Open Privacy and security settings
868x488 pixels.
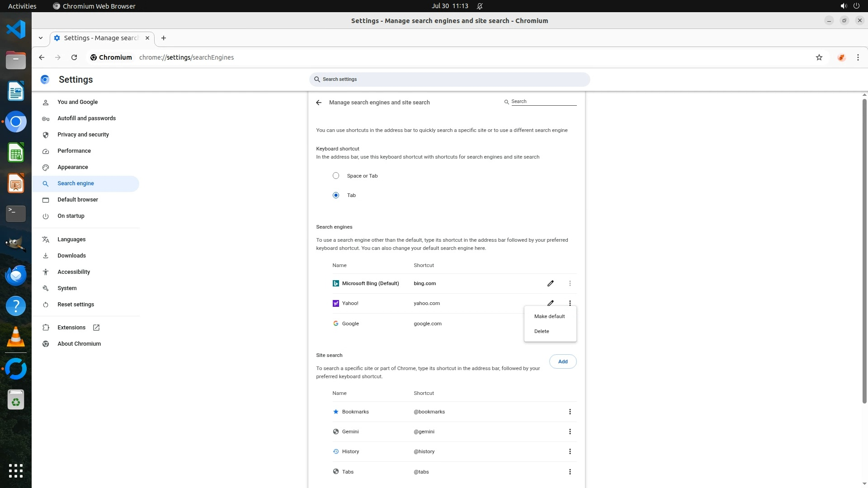click(x=83, y=135)
